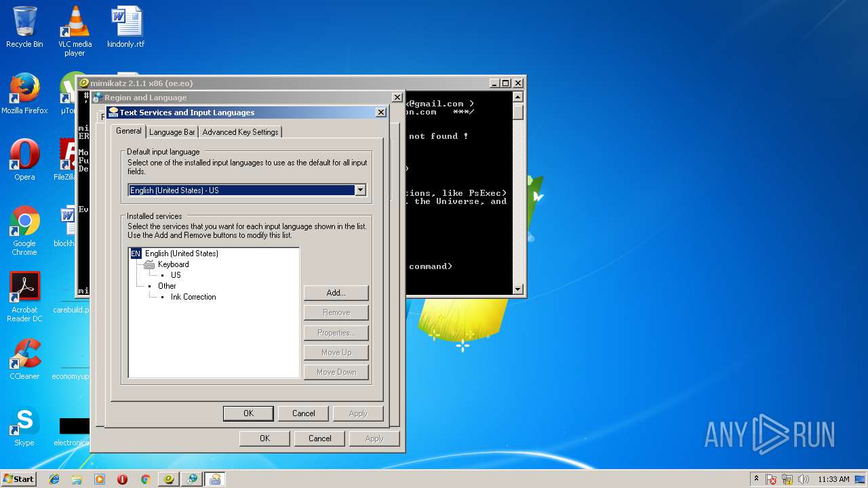Open Acrobat Reader DC shortcut
The image size is (868, 488).
click(x=24, y=297)
